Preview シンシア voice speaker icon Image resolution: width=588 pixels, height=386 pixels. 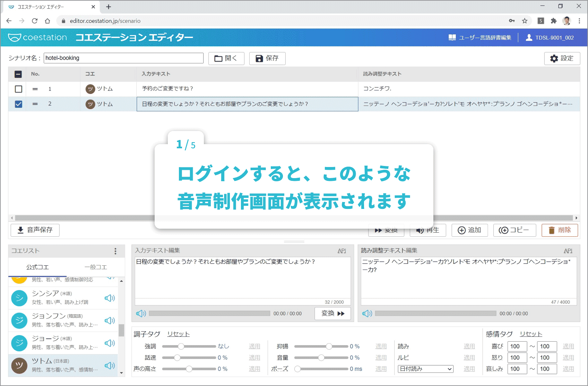point(110,298)
